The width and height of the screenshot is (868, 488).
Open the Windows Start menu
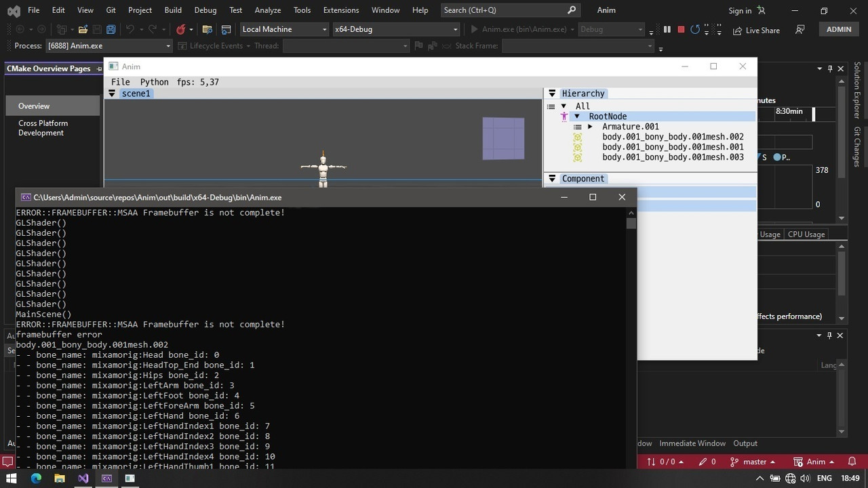click(12, 478)
